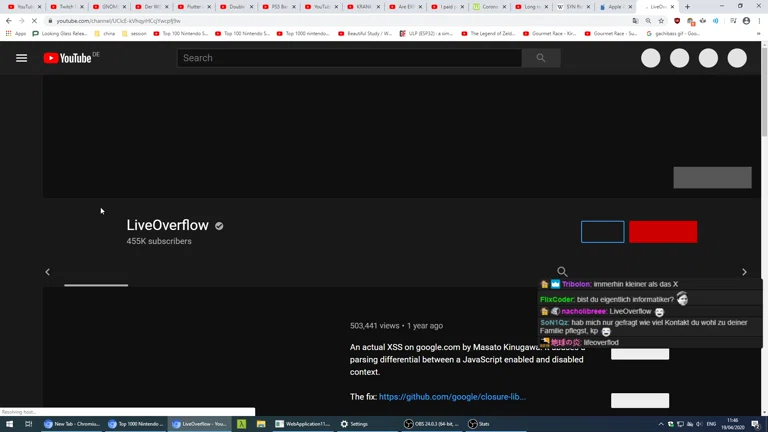Show previous channel tabs with left chevron
Viewport: 768px width, 432px height.
coord(48,272)
